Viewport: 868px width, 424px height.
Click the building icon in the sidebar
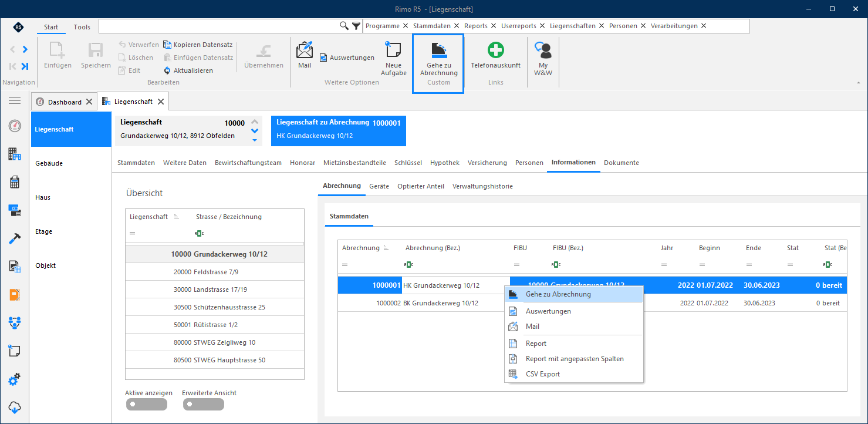15,154
